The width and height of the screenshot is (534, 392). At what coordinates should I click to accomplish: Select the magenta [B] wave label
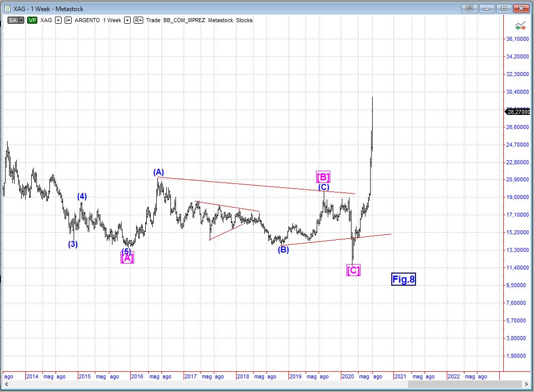tap(323, 177)
